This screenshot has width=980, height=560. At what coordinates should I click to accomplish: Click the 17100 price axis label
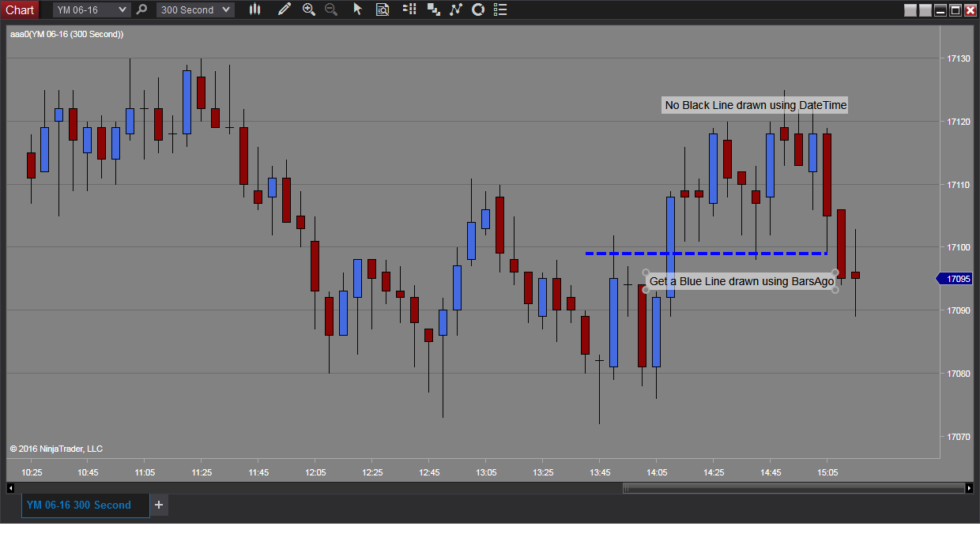958,247
